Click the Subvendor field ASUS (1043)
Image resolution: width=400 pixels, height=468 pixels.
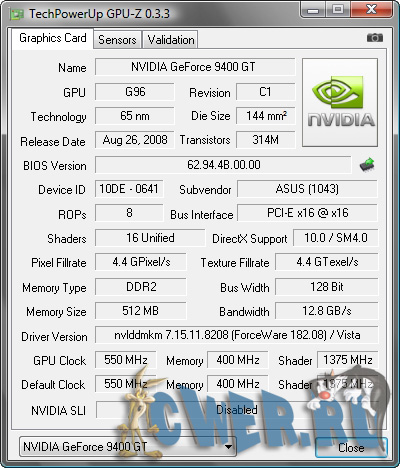pos(307,189)
